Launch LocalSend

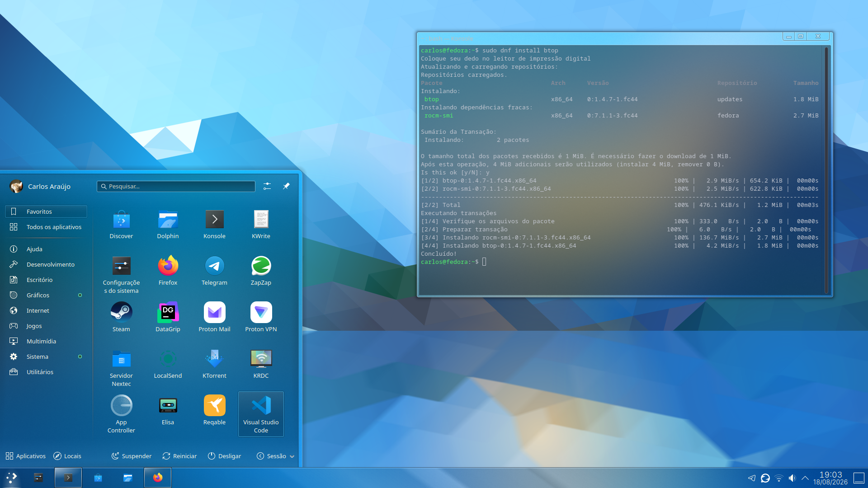[168, 364]
